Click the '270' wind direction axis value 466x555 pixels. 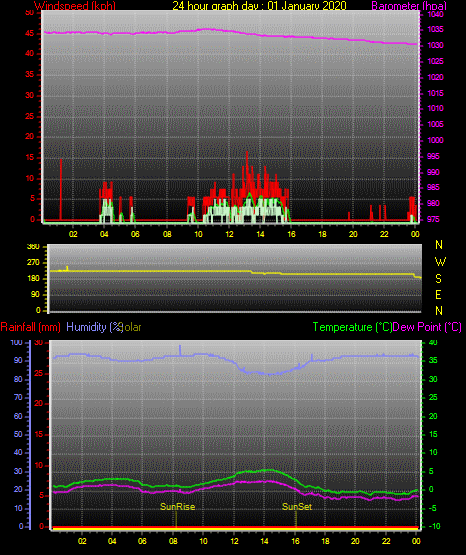pos(33,263)
